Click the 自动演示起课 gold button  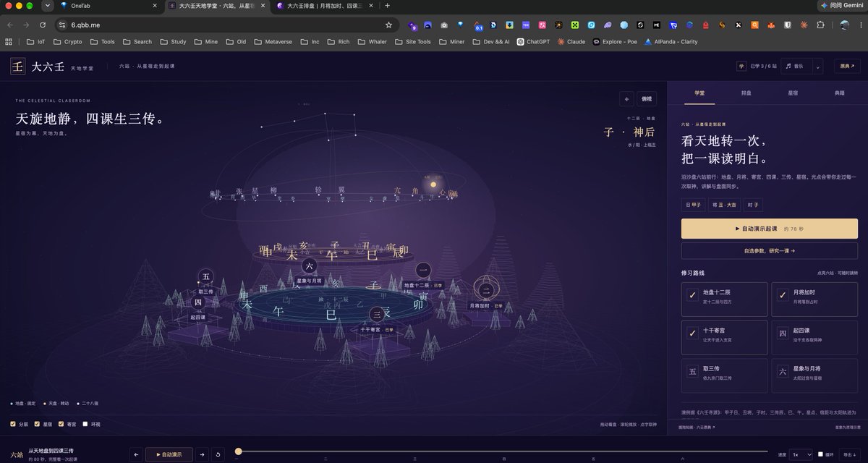click(x=770, y=229)
